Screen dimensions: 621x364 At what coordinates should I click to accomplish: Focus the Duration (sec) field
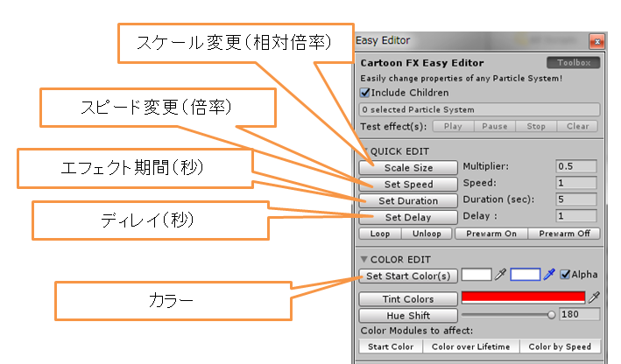point(576,199)
